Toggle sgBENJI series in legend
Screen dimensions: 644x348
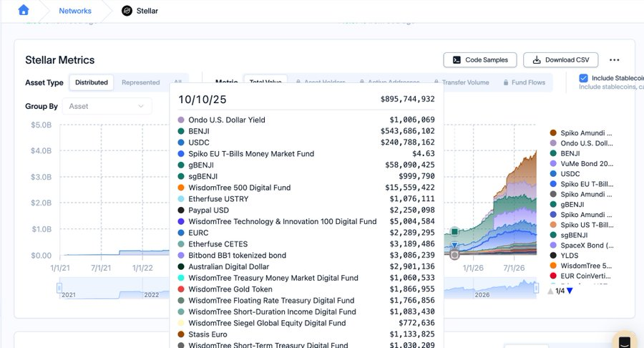click(x=568, y=235)
